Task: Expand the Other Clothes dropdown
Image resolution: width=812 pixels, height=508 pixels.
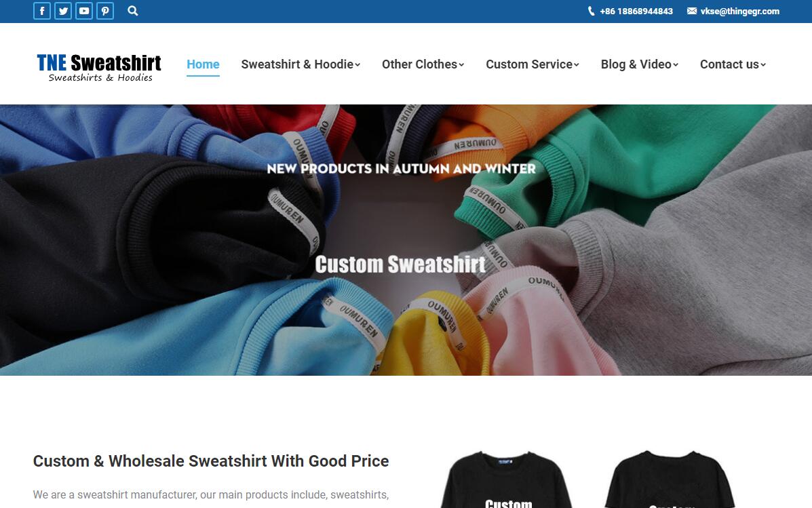Action: point(423,64)
